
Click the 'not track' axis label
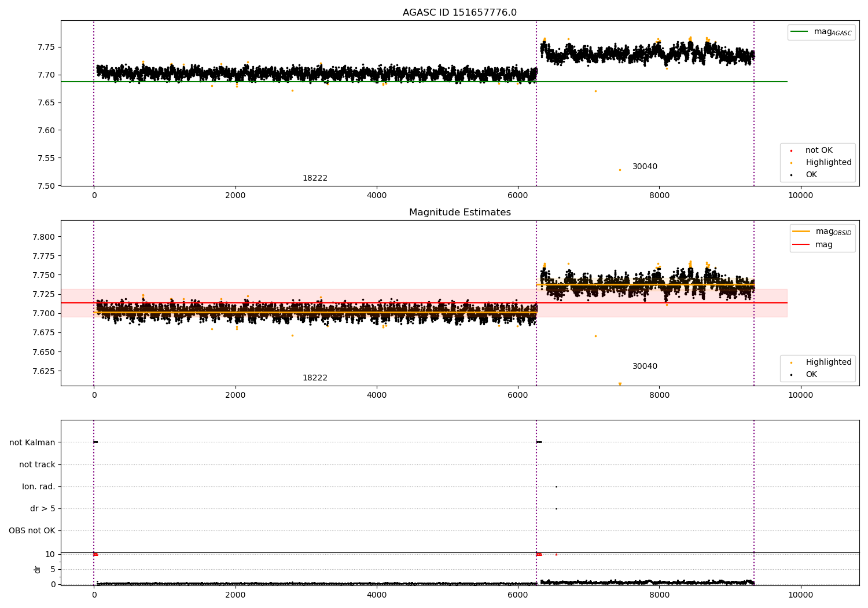(37, 465)
